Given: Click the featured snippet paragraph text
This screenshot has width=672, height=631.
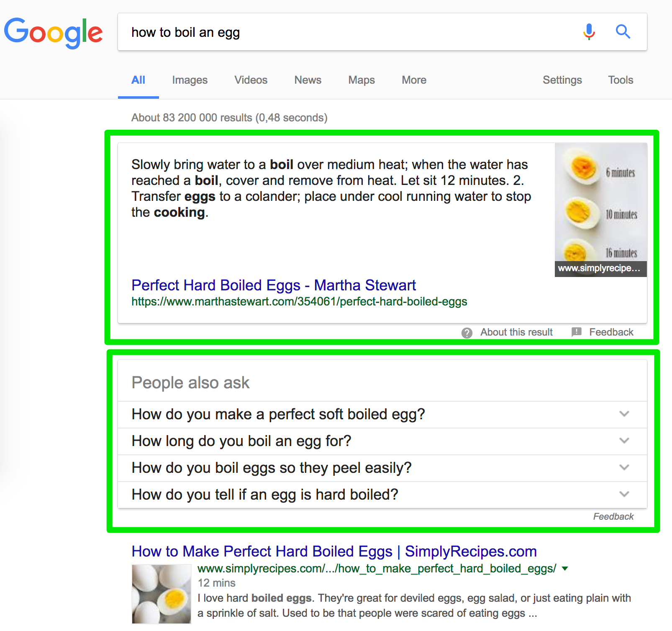Looking at the screenshot, I should 331,188.
